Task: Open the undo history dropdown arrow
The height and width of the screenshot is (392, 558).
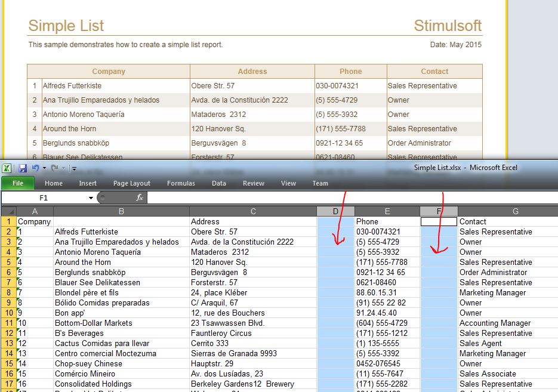Action: click(45, 168)
